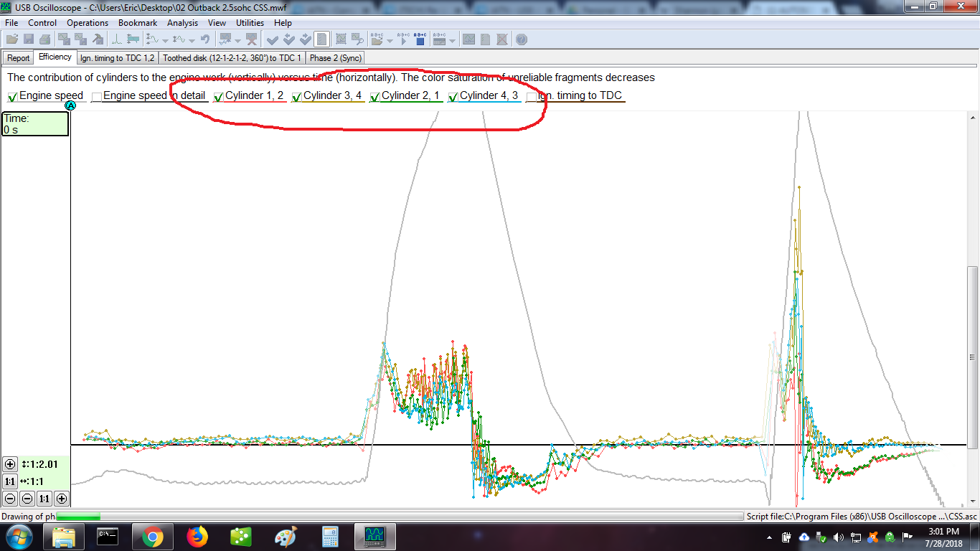The image size is (980, 551).
Task: Click the help question mark toolbar icon
Action: click(x=522, y=39)
